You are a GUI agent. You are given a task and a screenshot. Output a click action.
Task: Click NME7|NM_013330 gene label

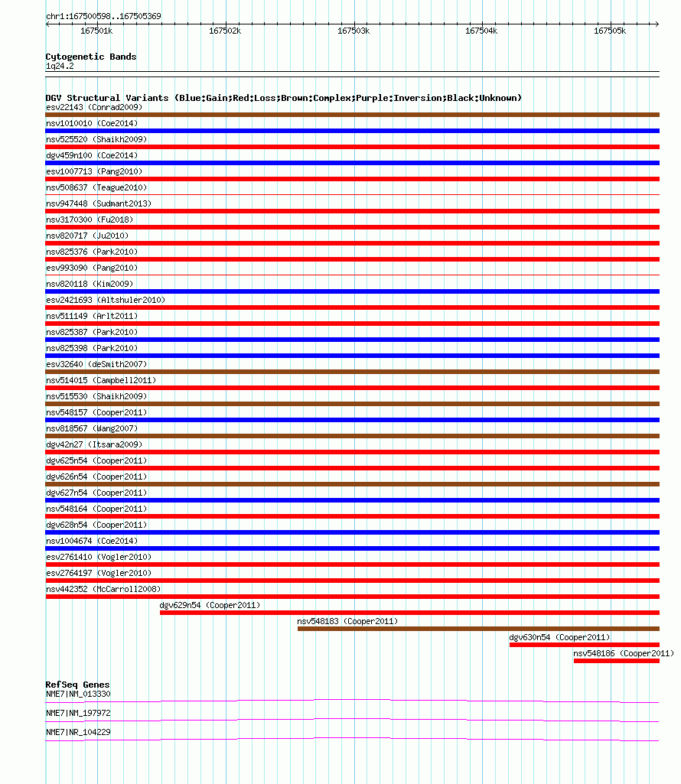78,694
